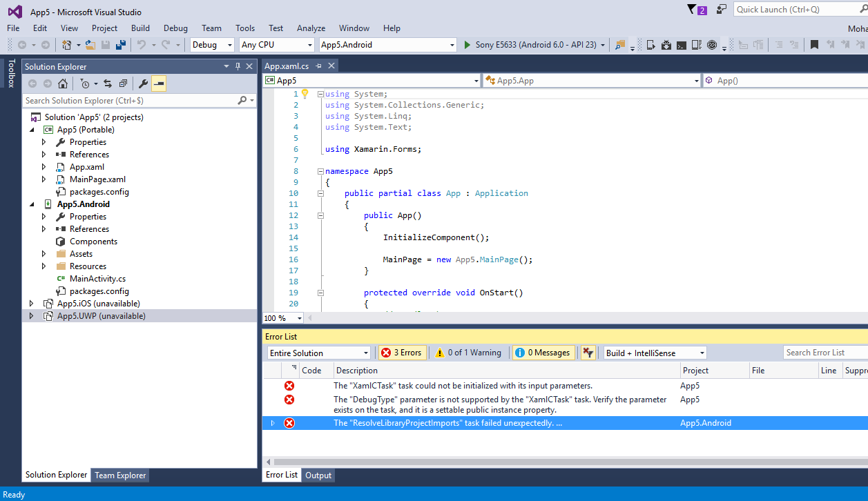868x501 pixels.
Task: Click the Start debugging green play icon
Action: [x=467, y=45]
